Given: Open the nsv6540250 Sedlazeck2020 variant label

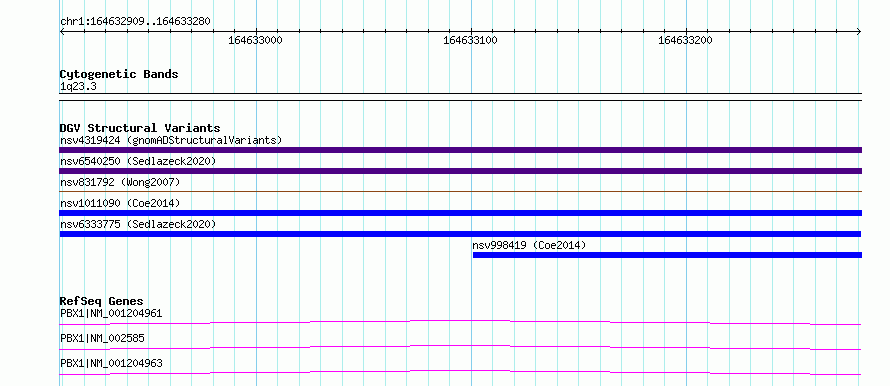Looking at the screenshot, I should pyautogui.click(x=138, y=161).
